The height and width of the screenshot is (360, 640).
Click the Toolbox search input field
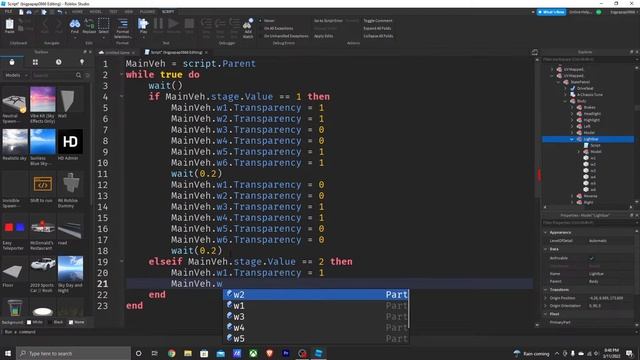tap(53, 76)
